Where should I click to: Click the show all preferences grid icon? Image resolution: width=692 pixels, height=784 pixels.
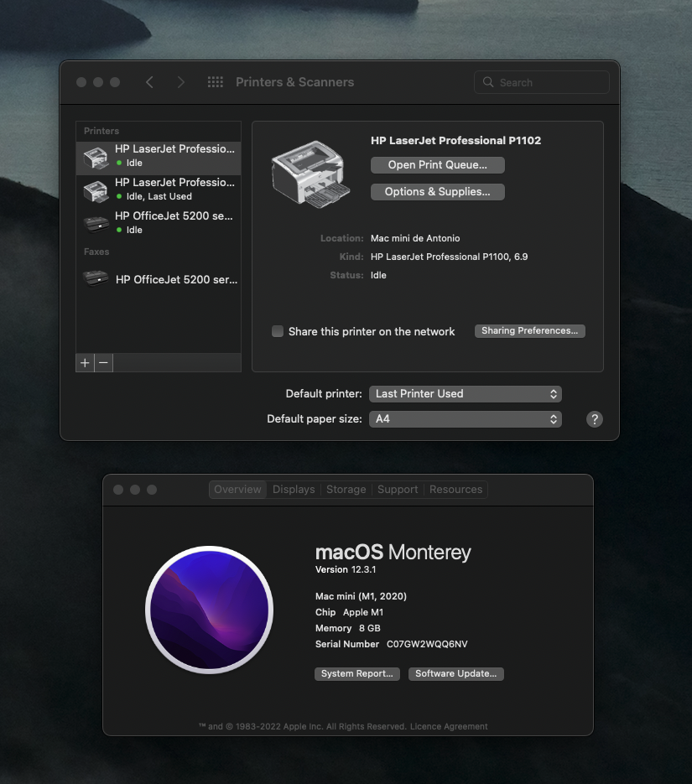click(x=215, y=82)
